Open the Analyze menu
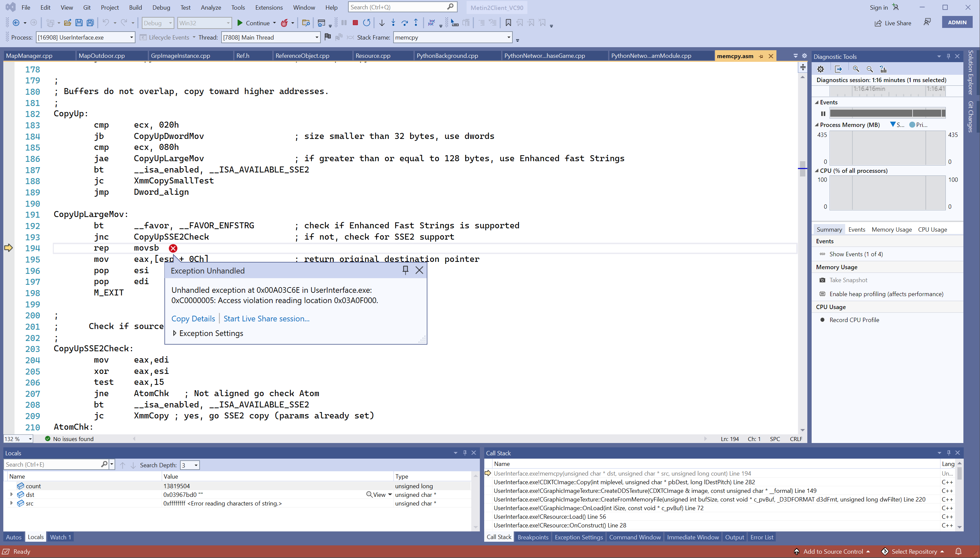980x558 pixels. pos(211,7)
